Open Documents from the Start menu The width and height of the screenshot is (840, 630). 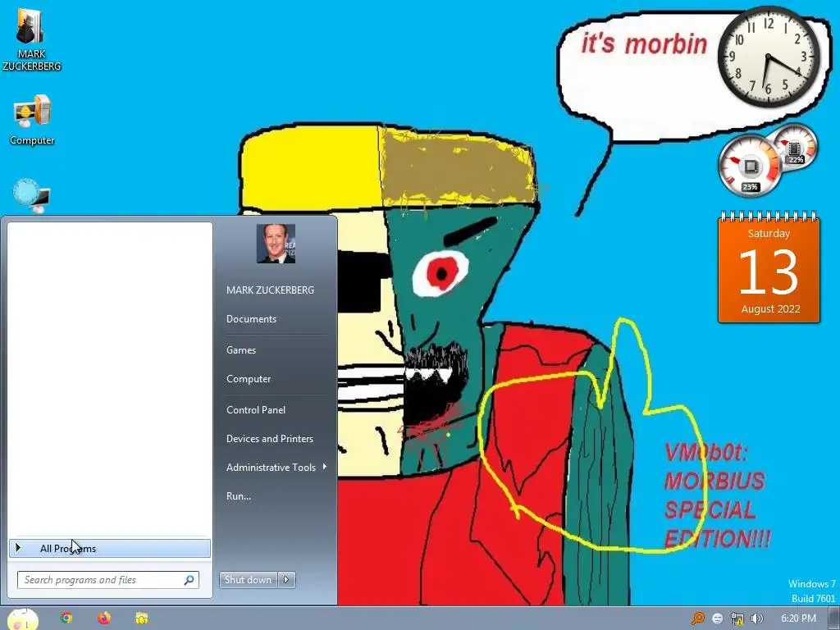(251, 319)
